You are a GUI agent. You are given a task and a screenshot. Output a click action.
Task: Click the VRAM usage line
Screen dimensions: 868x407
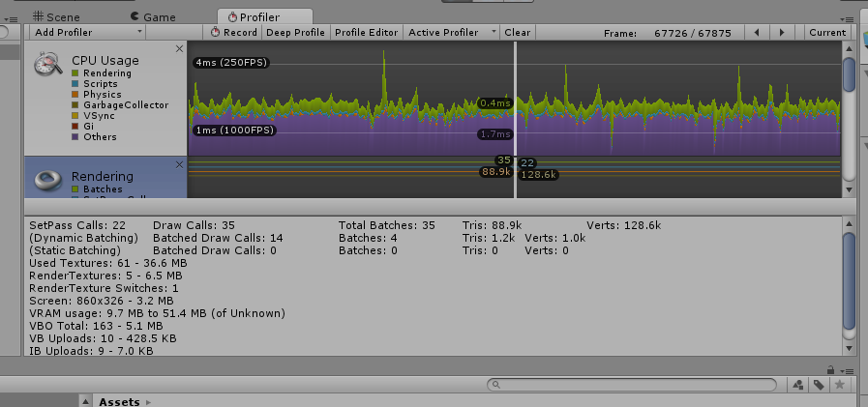pos(157,313)
